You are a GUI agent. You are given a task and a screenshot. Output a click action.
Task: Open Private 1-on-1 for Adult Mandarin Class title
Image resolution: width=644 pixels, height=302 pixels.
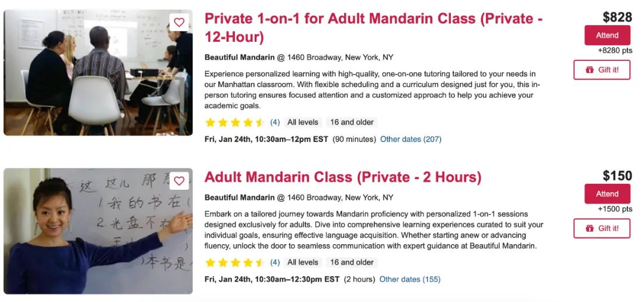(374, 27)
